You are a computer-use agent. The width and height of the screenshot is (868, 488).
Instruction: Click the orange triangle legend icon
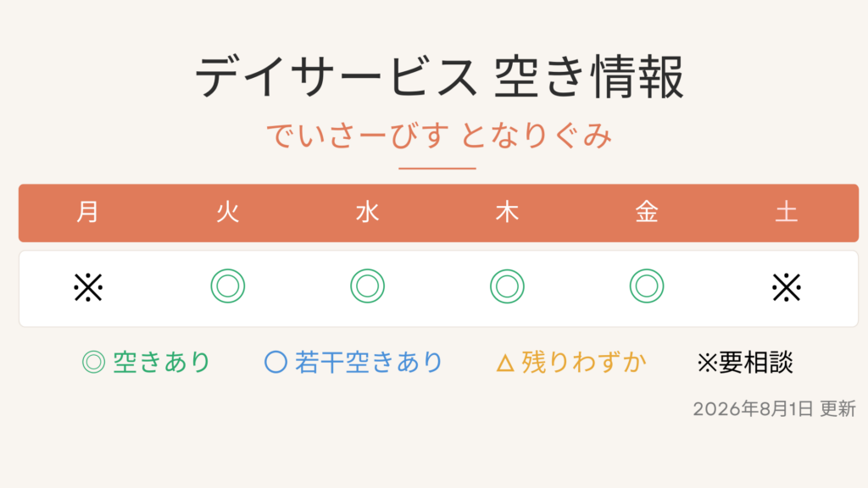(505, 363)
